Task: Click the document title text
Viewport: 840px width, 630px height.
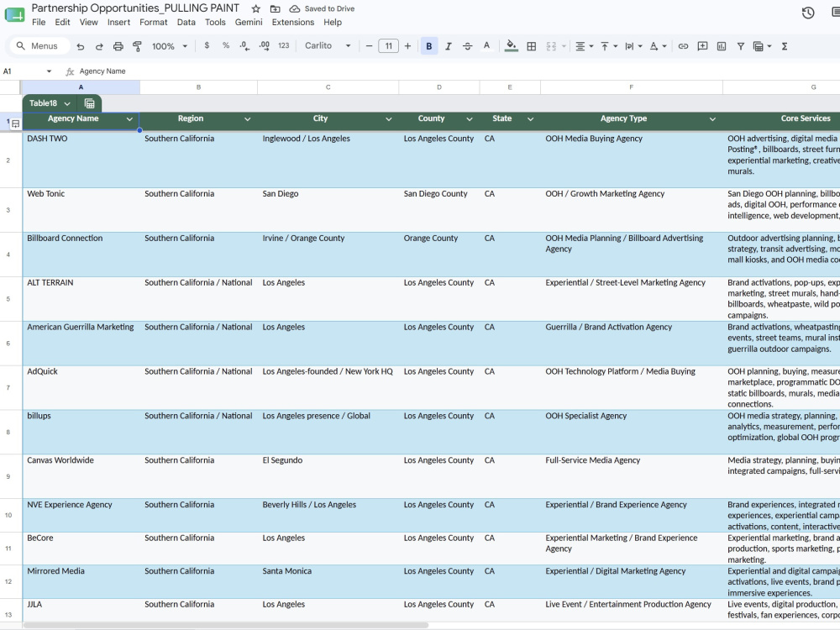Action: click(135, 8)
